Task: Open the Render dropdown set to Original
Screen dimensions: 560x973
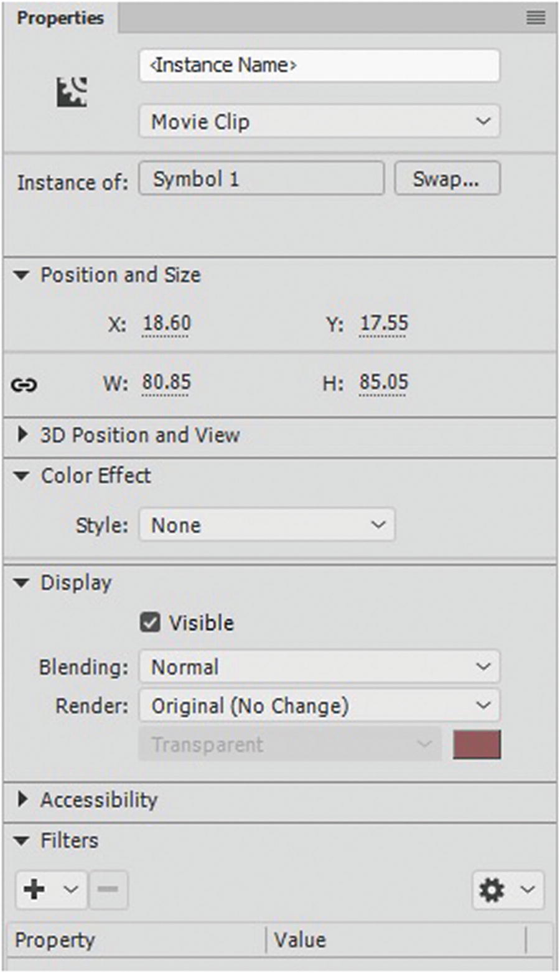Action: pos(319,705)
